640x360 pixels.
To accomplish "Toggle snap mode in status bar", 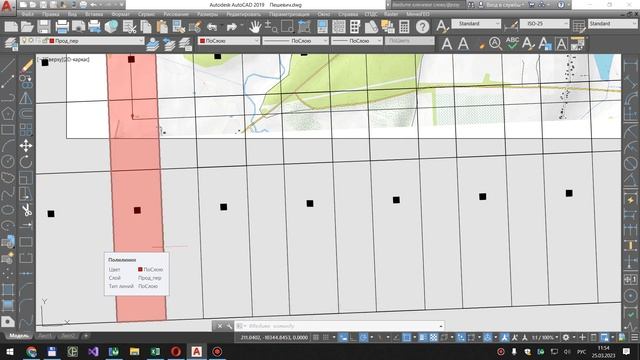I will [x=326, y=338].
